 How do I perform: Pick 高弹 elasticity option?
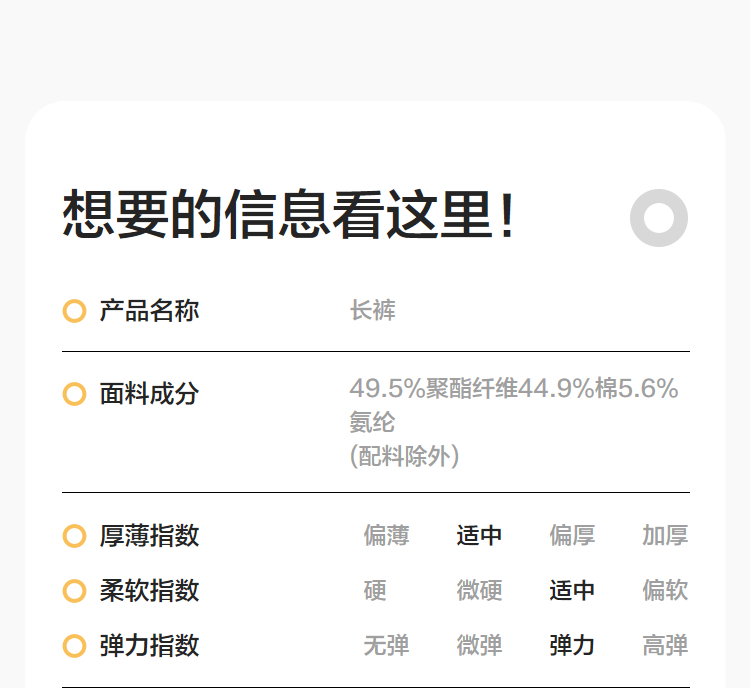point(665,646)
